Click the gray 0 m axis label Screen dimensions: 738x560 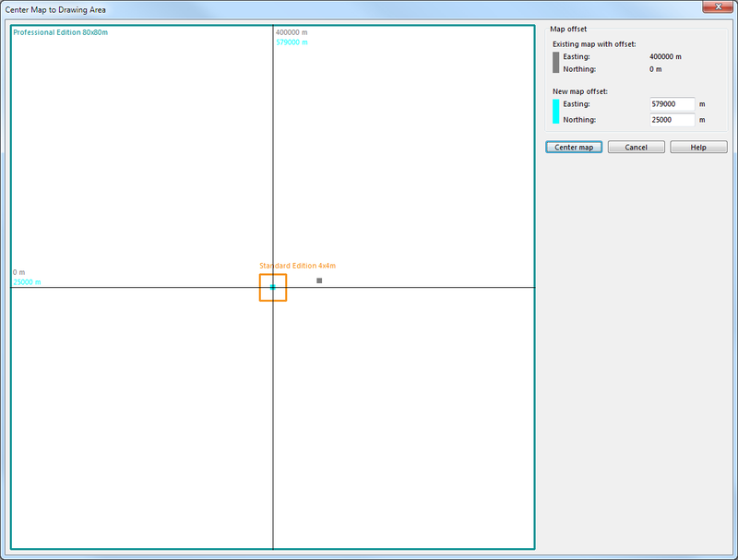point(18,272)
